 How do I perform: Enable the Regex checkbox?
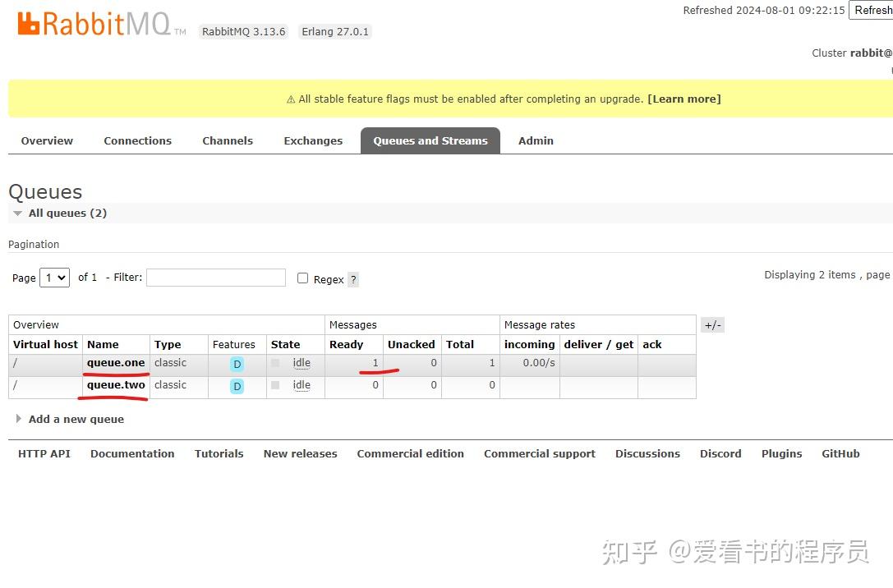303,278
